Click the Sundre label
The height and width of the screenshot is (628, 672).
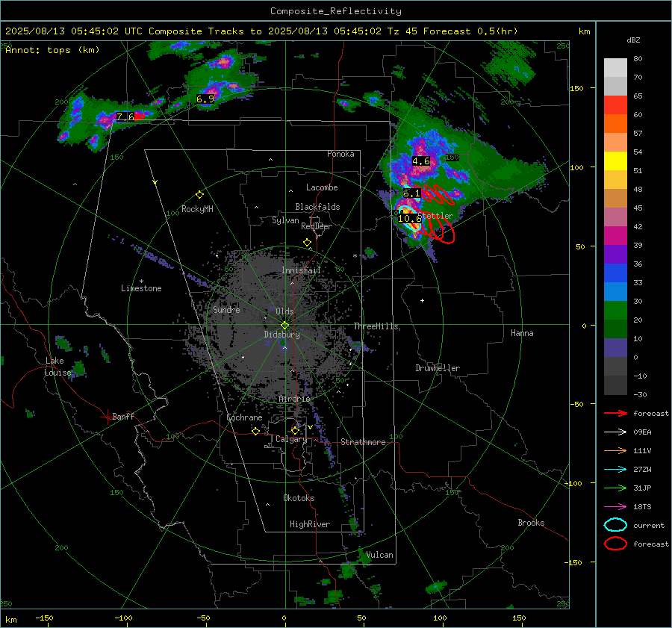click(226, 309)
